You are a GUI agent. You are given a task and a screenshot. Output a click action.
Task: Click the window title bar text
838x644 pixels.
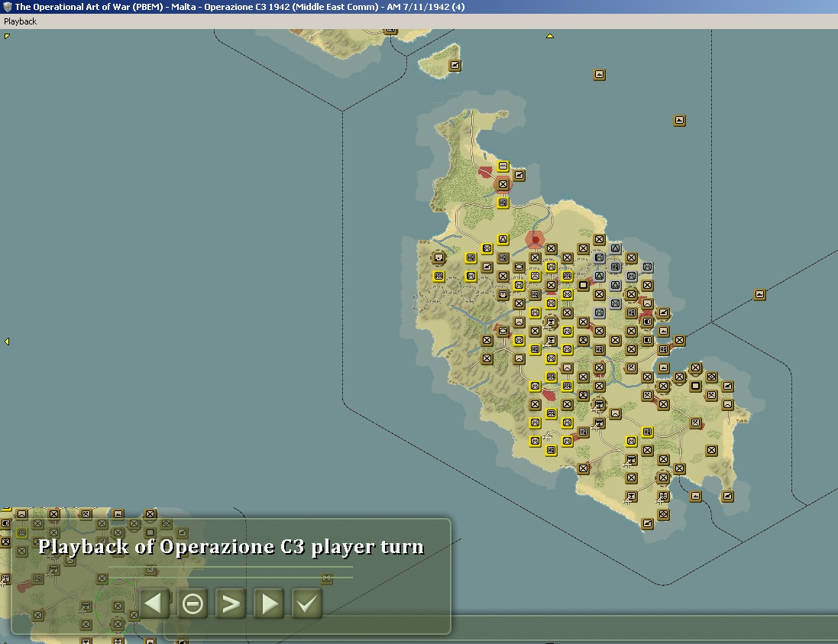(x=240, y=7)
